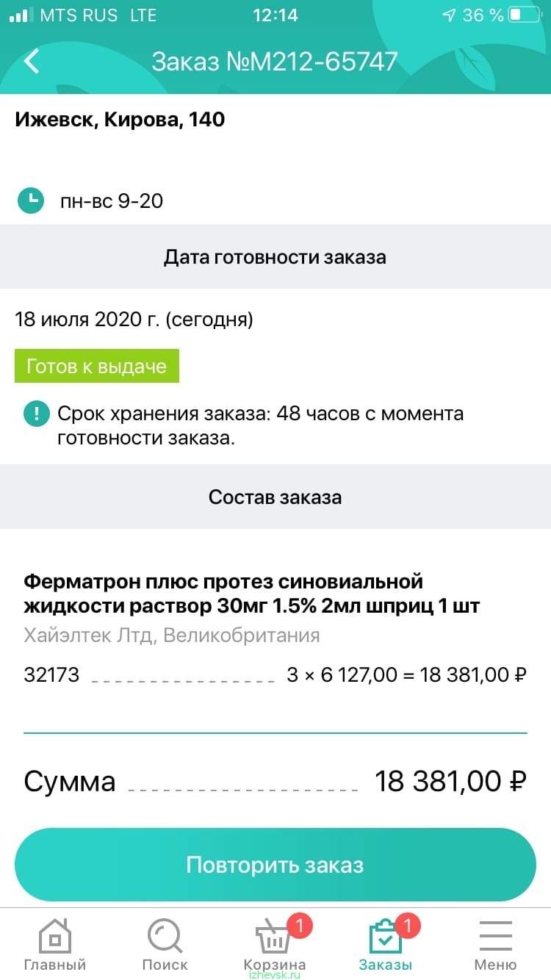Tap the Сумма total row

click(275, 781)
